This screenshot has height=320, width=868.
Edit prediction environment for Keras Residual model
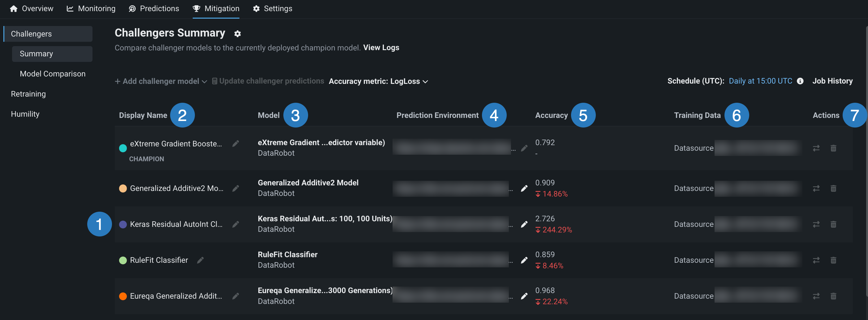(524, 224)
